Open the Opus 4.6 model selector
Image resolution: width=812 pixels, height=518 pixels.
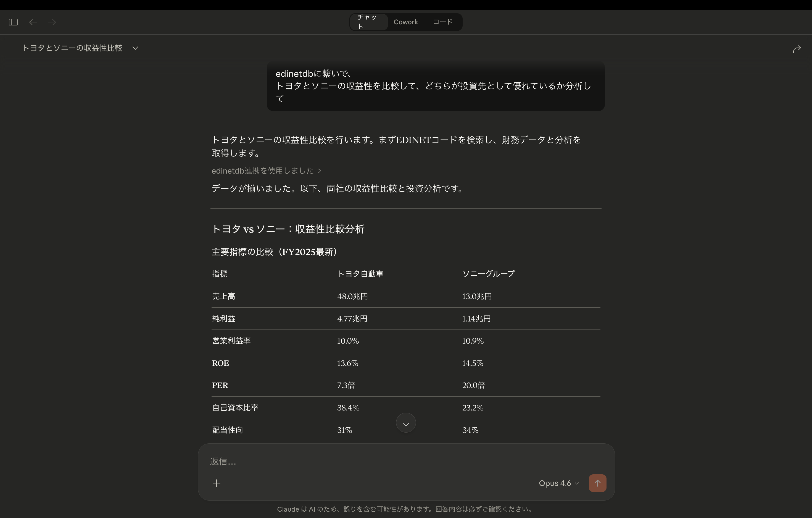pyautogui.click(x=558, y=483)
